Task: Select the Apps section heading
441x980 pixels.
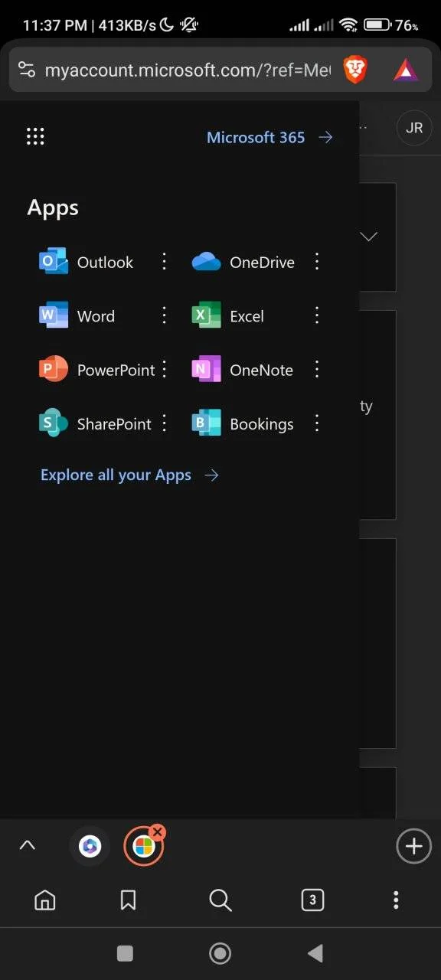Action: click(x=53, y=208)
